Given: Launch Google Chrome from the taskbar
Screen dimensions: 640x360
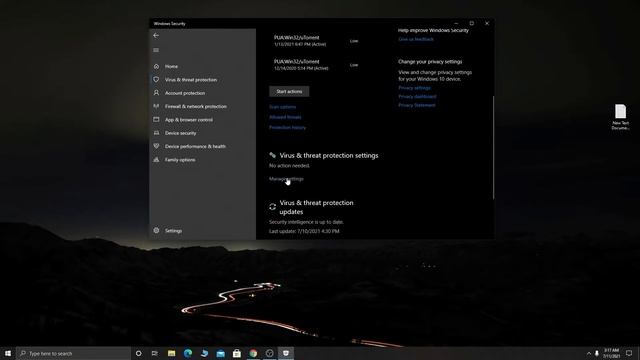Looking at the screenshot, I should (x=253, y=353).
